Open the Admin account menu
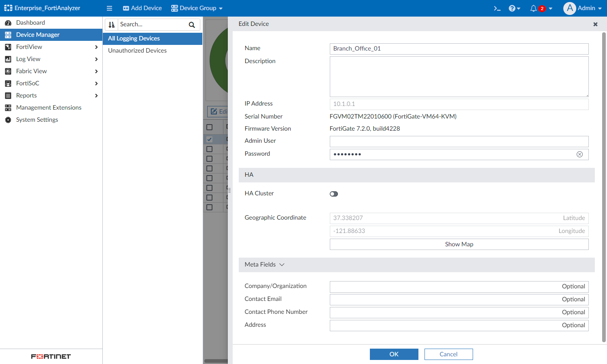This screenshot has width=607, height=364. [x=583, y=8]
